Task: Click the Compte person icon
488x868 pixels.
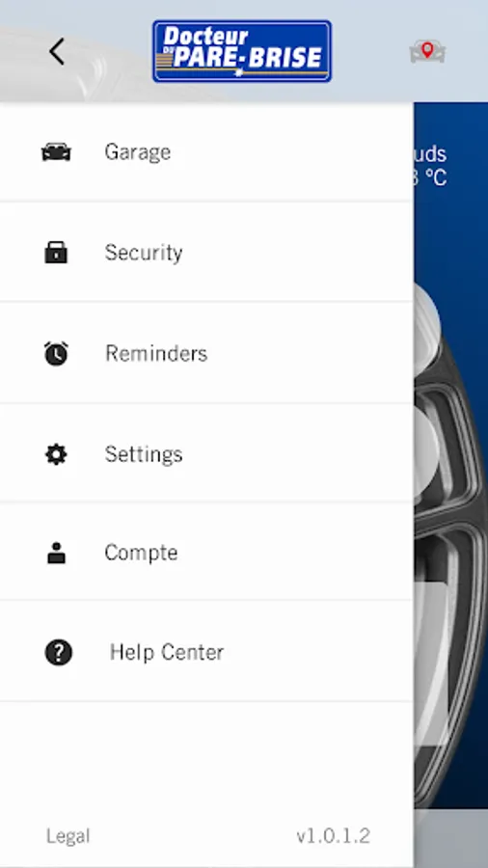Action: 56,553
